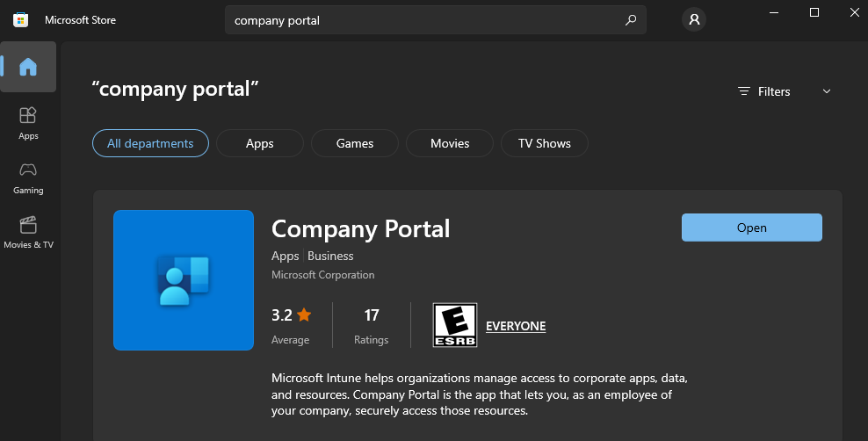Minimize the Microsoft Store window
Screen dimensions: 868x441
pos(774,12)
